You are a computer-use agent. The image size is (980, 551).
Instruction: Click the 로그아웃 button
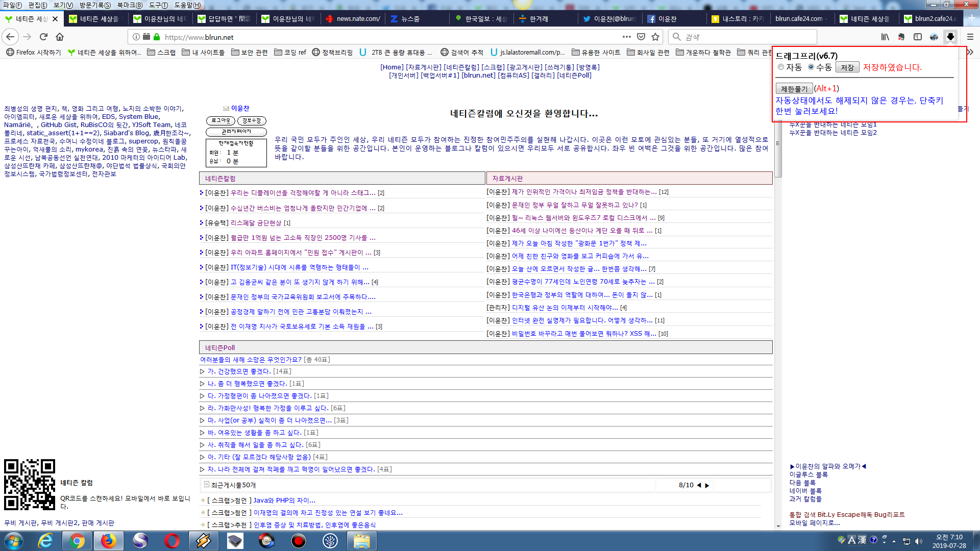coord(220,120)
